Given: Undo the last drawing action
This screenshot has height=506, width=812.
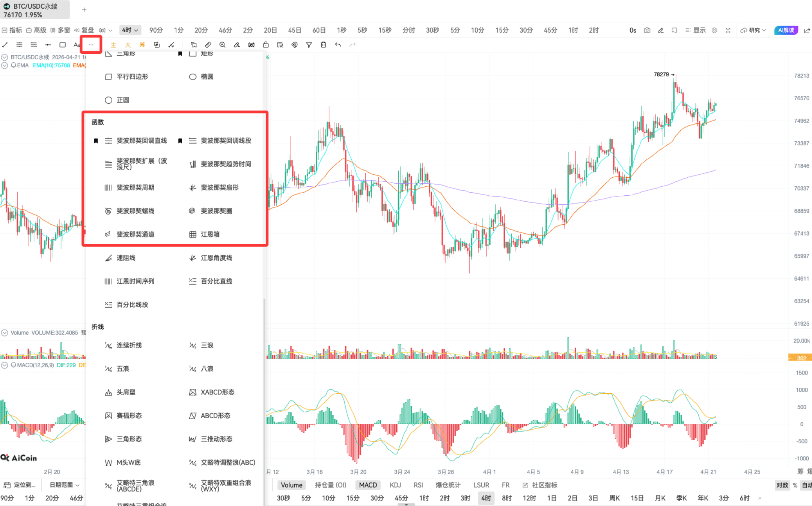Looking at the screenshot, I should pos(337,45).
